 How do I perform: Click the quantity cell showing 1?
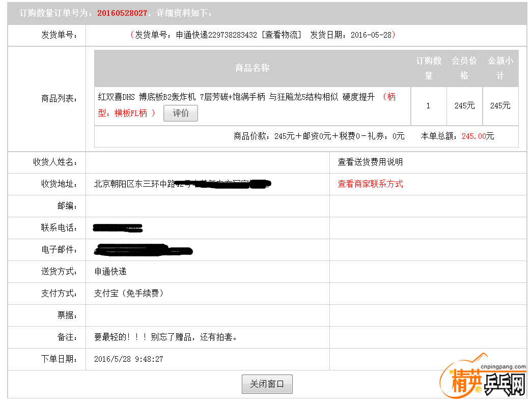click(428, 106)
